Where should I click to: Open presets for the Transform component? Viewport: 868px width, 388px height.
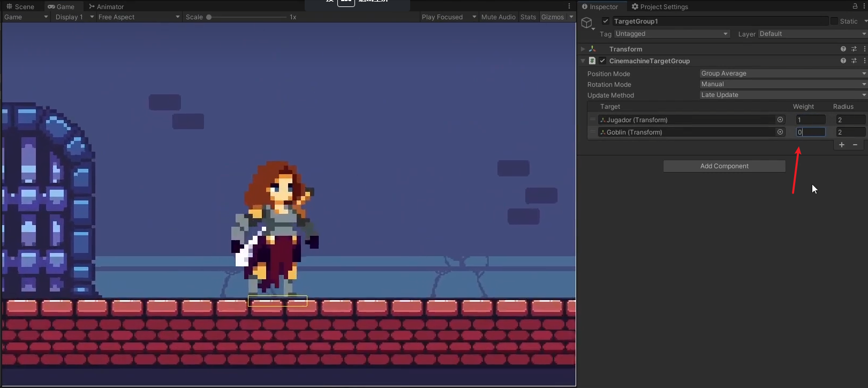[x=854, y=49]
